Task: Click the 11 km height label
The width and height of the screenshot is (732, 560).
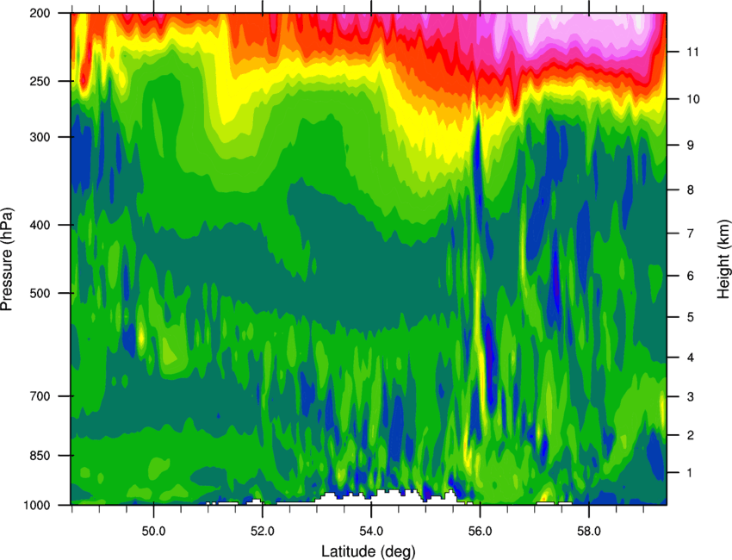Action: pos(693,52)
